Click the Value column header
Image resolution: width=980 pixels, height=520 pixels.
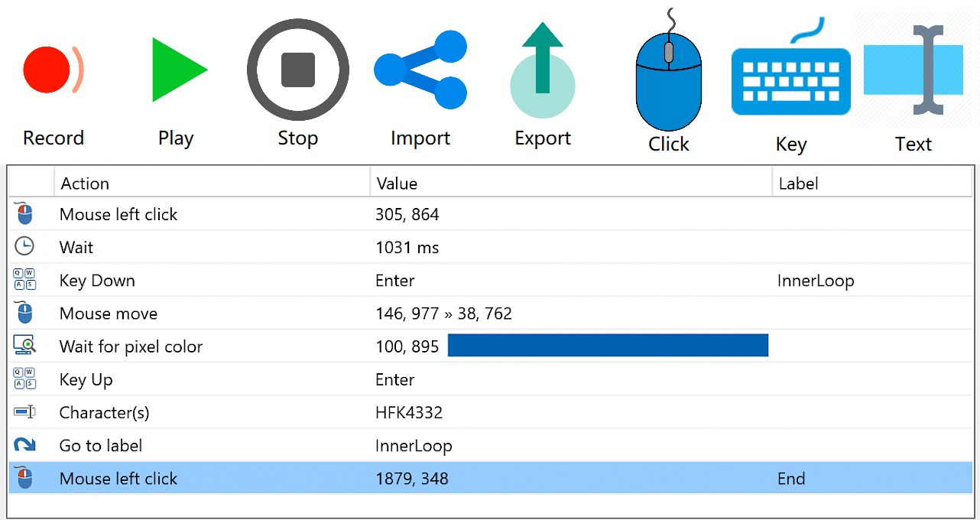click(x=570, y=184)
